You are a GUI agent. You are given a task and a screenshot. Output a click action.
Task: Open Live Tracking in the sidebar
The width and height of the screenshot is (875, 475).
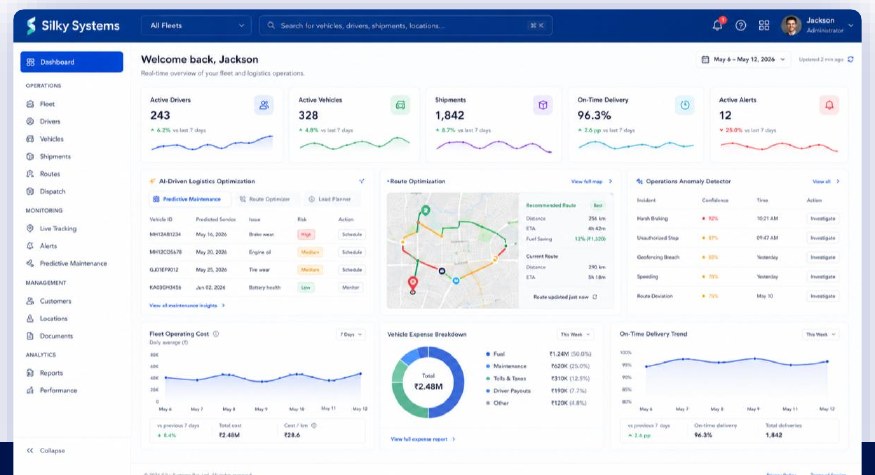coord(58,228)
